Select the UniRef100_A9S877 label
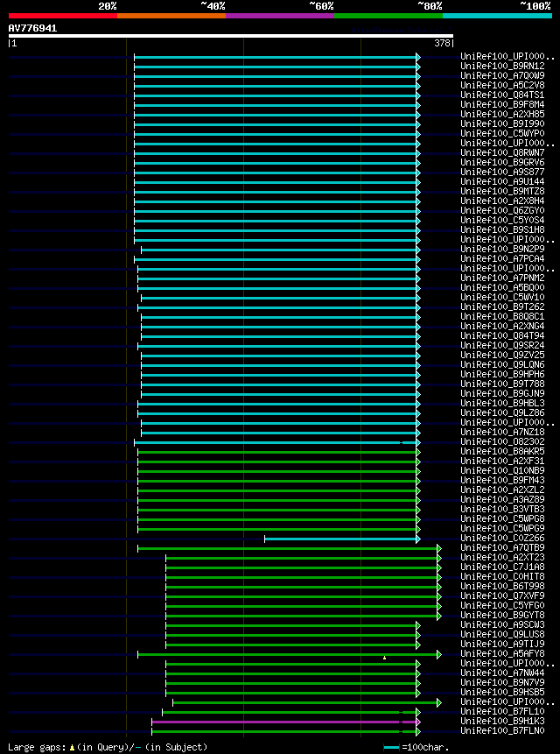 (x=502, y=172)
